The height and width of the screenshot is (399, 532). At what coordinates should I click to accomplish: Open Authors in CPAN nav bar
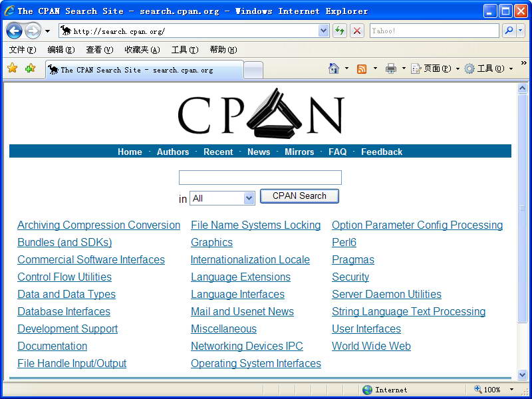pyautogui.click(x=173, y=152)
